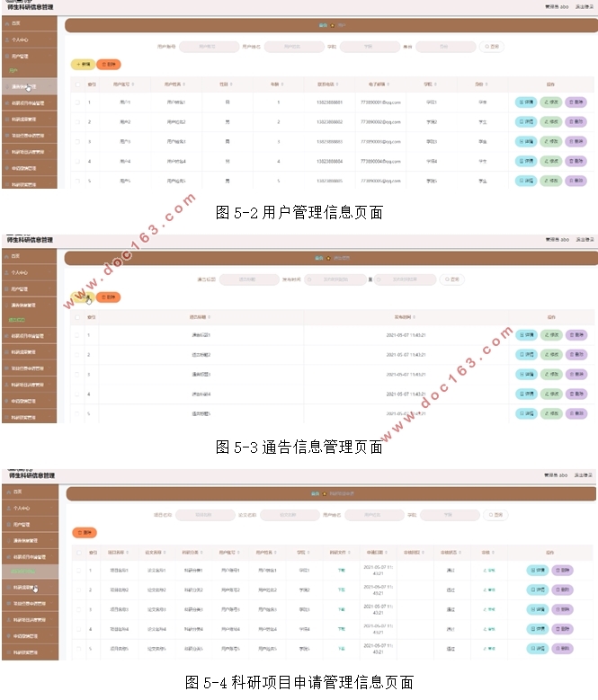Click Query (查询) button in Figure 5-4
The width and height of the screenshot is (598, 700).
click(x=495, y=515)
